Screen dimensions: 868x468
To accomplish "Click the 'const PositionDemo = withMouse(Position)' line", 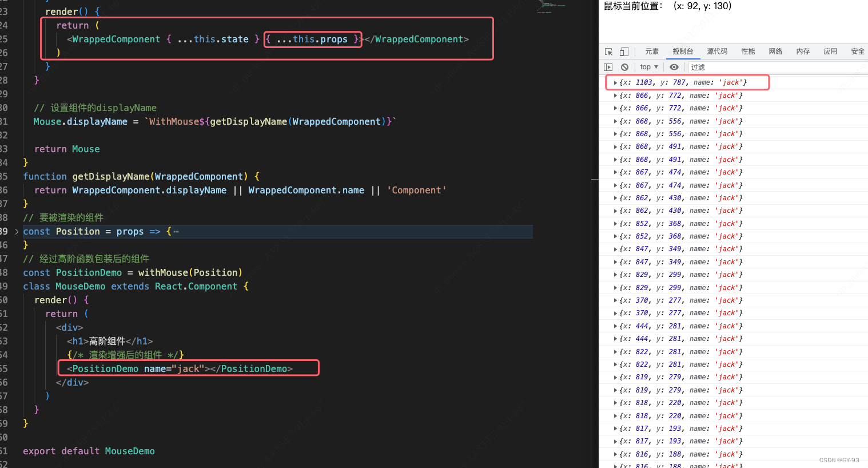I will pos(133,272).
